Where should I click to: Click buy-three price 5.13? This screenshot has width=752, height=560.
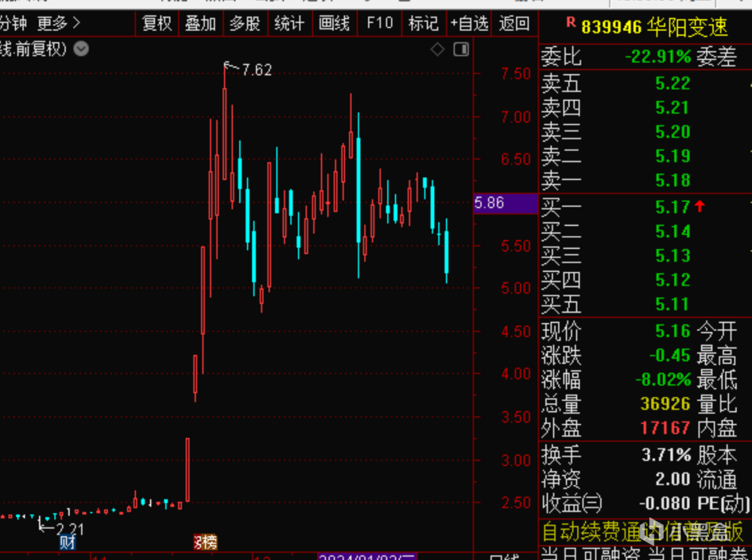(x=673, y=256)
